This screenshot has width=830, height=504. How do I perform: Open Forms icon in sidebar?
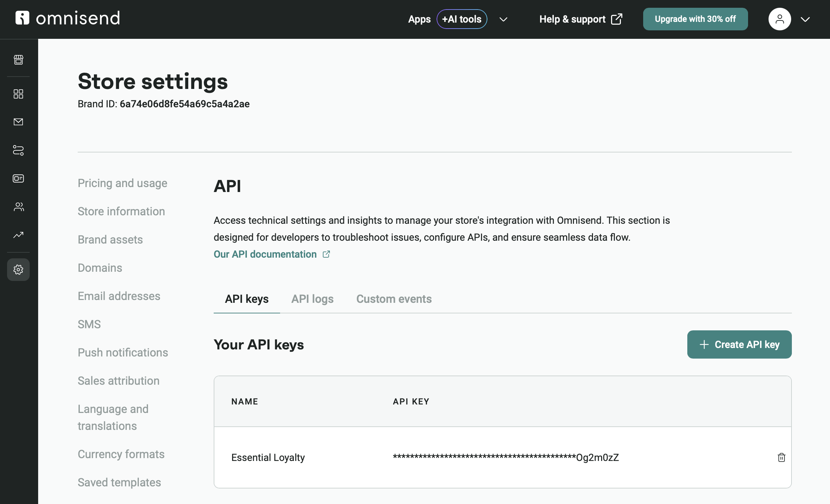(18, 179)
